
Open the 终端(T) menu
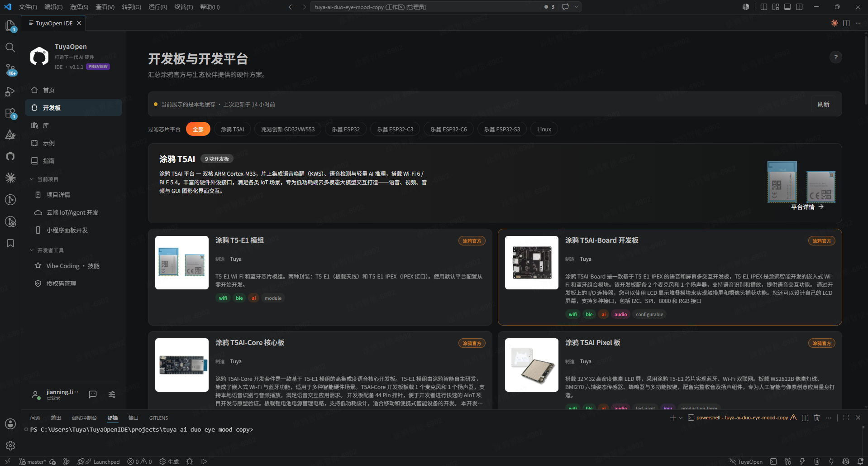pos(184,7)
